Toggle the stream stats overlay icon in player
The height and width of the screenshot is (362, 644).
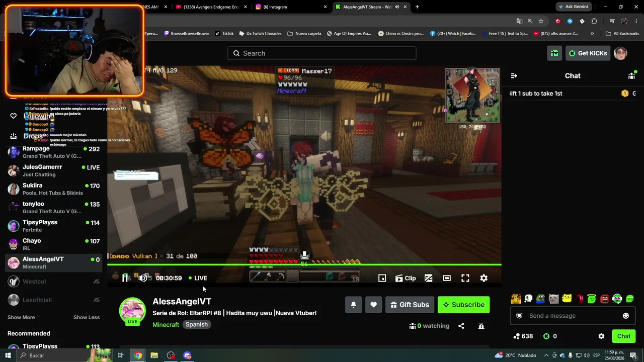[x=429, y=278]
